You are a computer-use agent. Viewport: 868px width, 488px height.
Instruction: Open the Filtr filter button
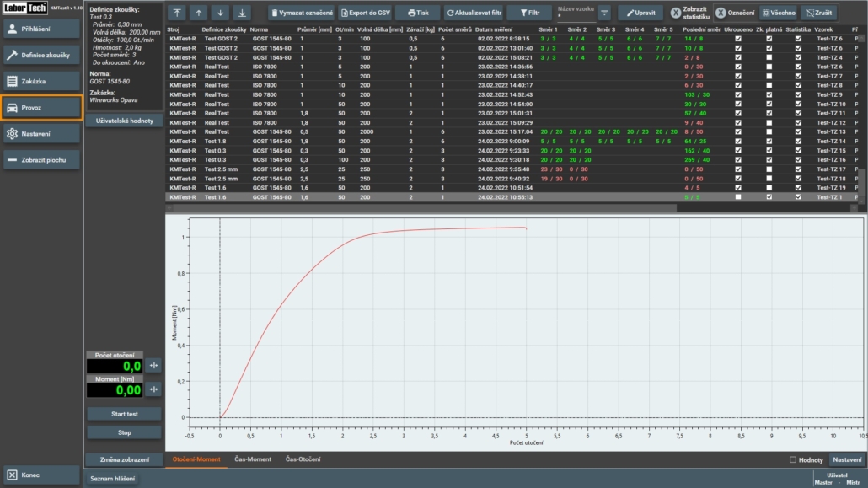tap(531, 13)
